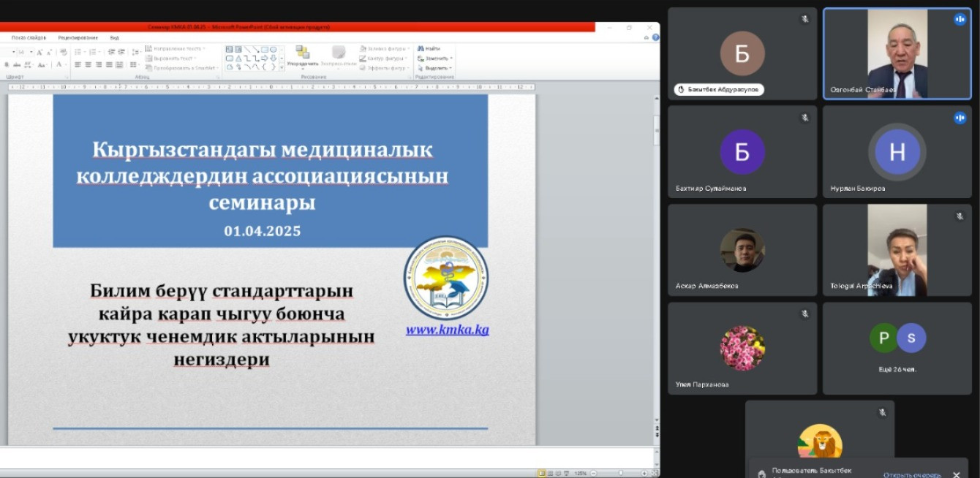Click the increase font size icon
Screen dimensions: 980x478
39,53
